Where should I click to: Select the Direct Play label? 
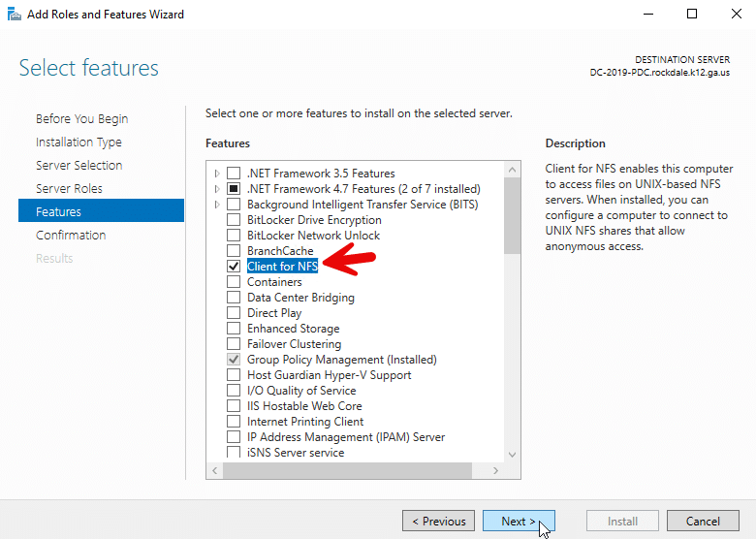(x=274, y=313)
